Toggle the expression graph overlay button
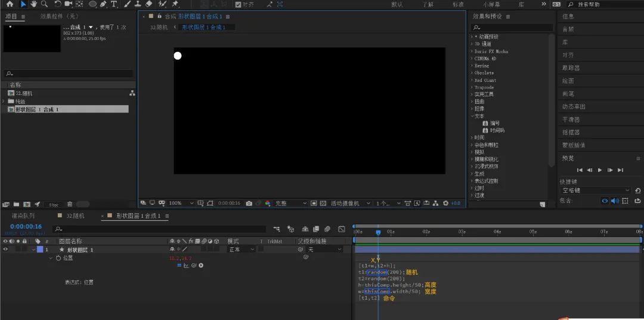The image size is (644, 320). click(x=186, y=265)
